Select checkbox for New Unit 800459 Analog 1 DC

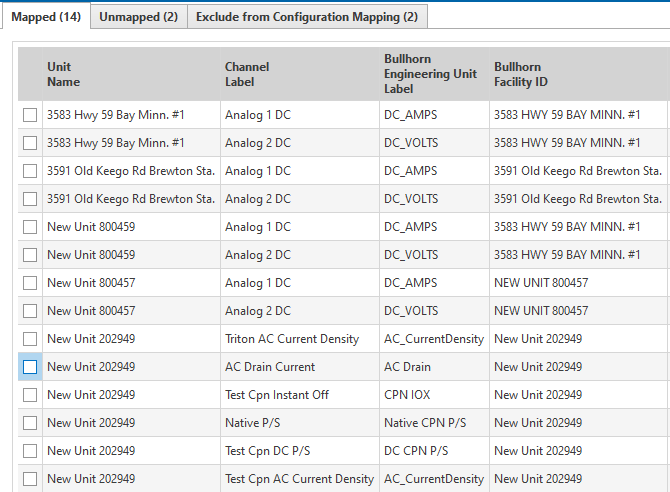[x=30, y=227]
